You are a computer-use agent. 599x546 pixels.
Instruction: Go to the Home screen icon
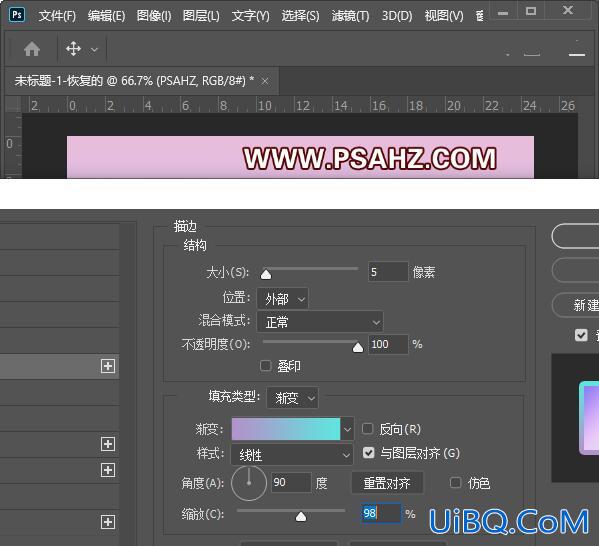[32, 49]
